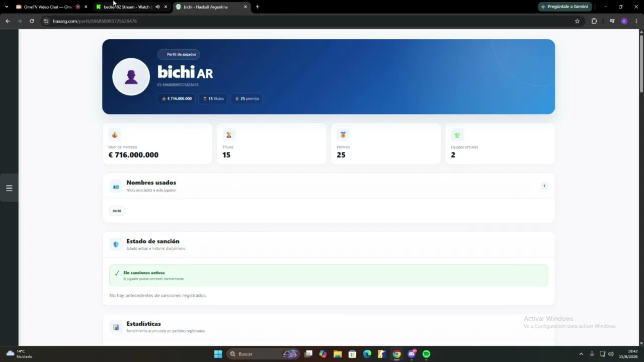Open the hamburger side menu

pos(9,188)
